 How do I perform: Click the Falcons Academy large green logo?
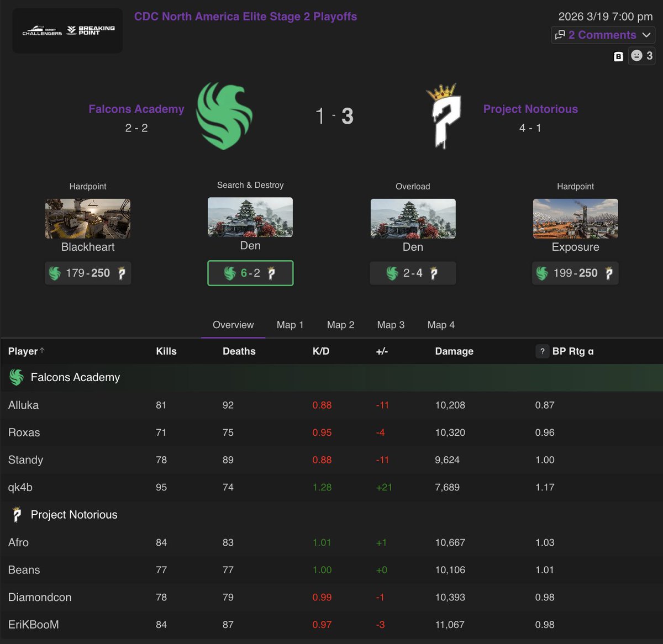tap(224, 116)
